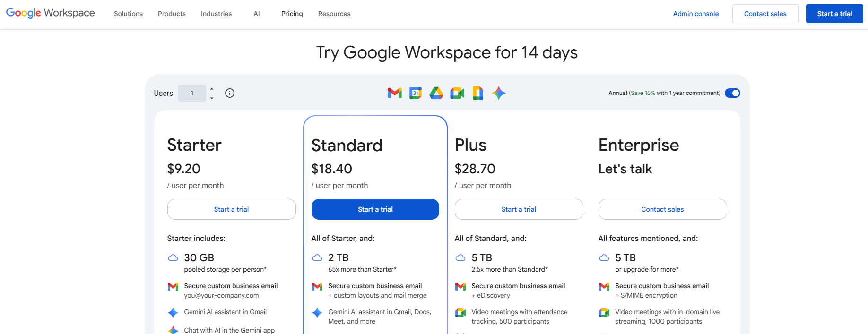Click the info icon next to Users

point(230,93)
